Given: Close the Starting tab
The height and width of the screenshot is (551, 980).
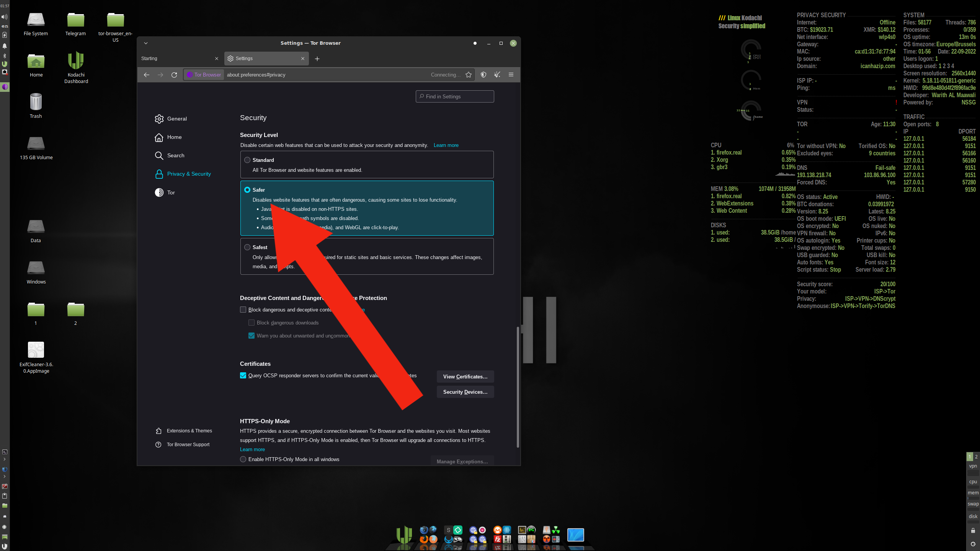Looking at the screenshot, I should (x=217, y=59).
